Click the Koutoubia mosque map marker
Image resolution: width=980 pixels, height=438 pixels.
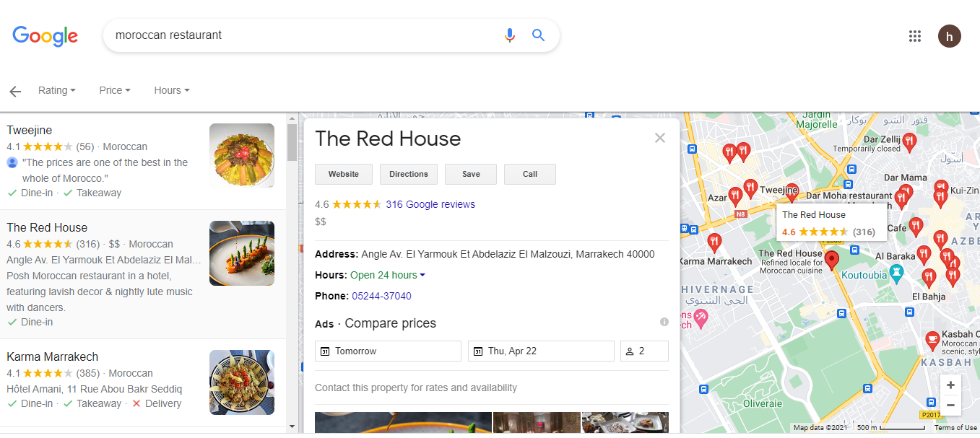tap(897, 274)
